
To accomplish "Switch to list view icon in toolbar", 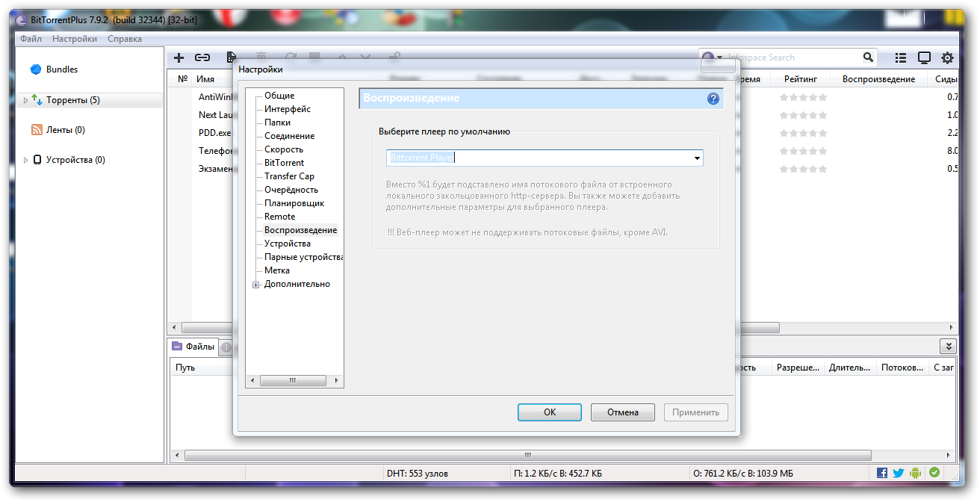I will click(901, 58).
